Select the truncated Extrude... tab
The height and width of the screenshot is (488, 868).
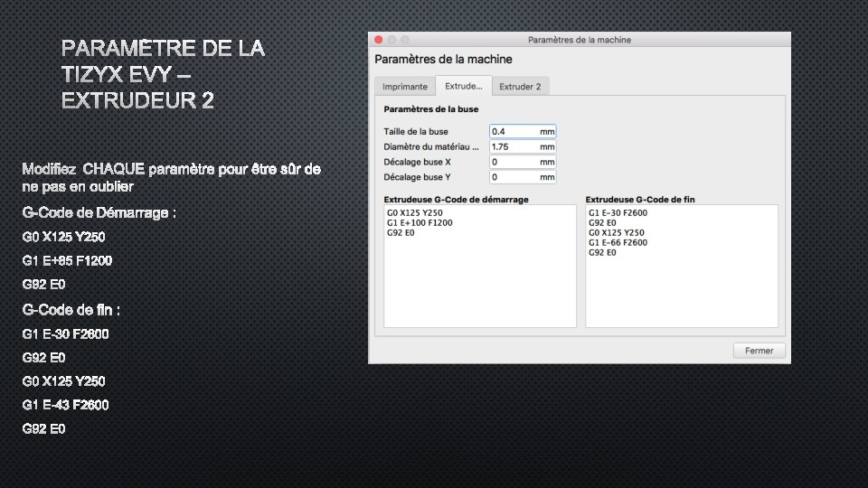(x=463, y=86)
